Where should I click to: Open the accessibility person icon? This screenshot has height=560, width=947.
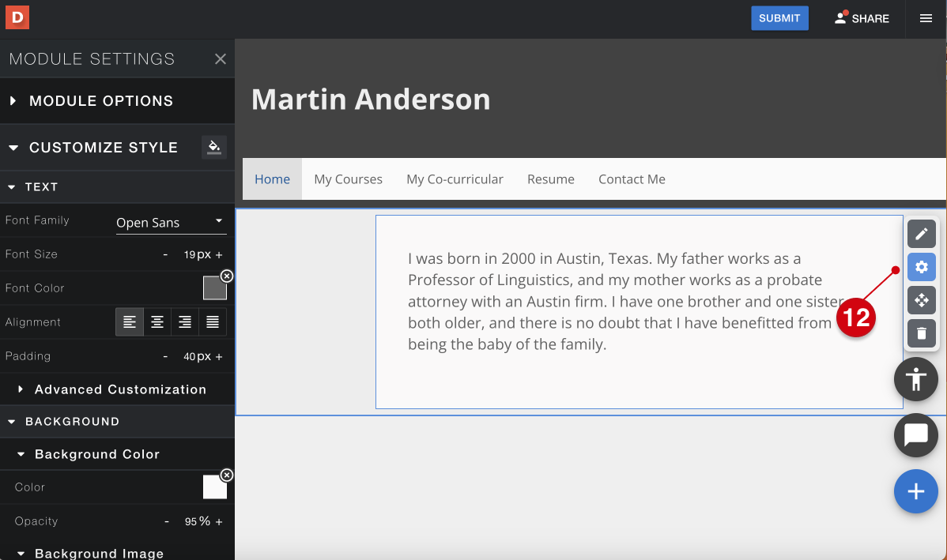pyautogui.click(x=915, y=379)
